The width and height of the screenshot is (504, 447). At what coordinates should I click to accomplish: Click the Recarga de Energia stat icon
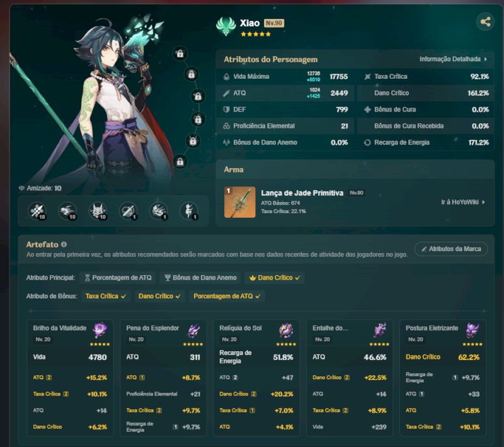(367, 142)
